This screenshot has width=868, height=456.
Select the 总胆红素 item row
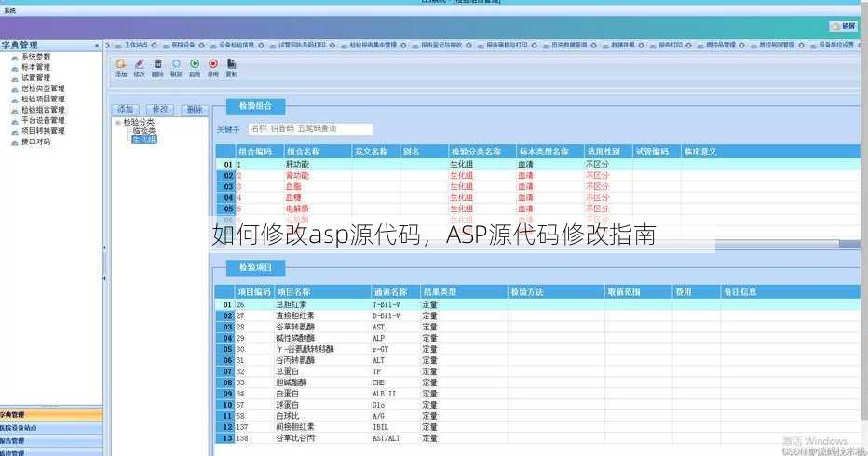pyautogui.click(x=537, y=304)
